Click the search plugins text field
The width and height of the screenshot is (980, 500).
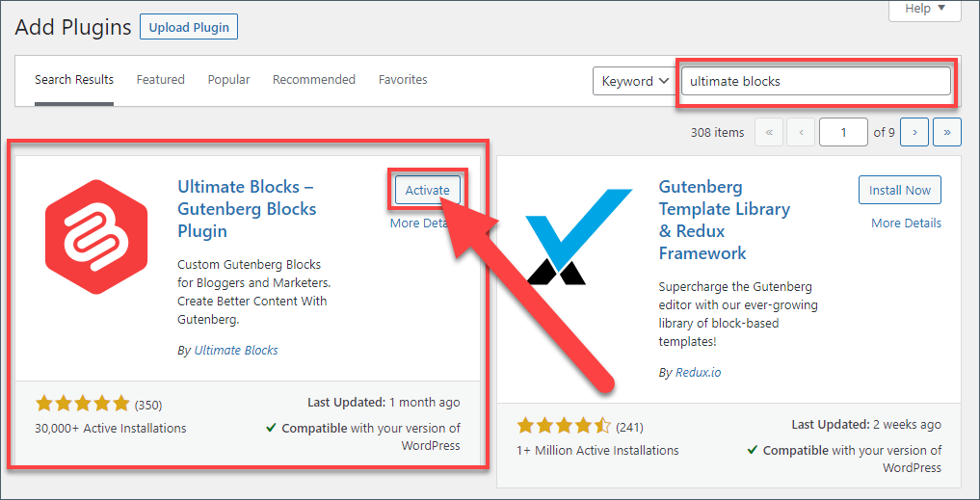[x=816, y=81]
